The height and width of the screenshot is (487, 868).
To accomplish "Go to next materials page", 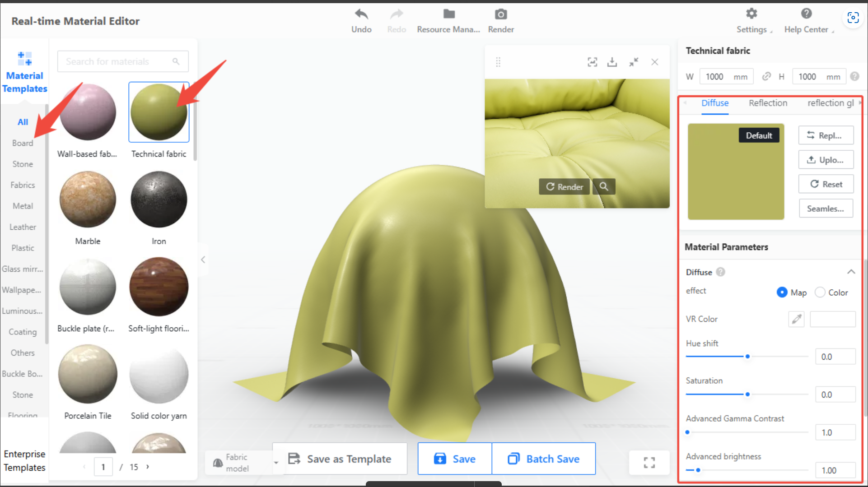I will pos(148,467).
